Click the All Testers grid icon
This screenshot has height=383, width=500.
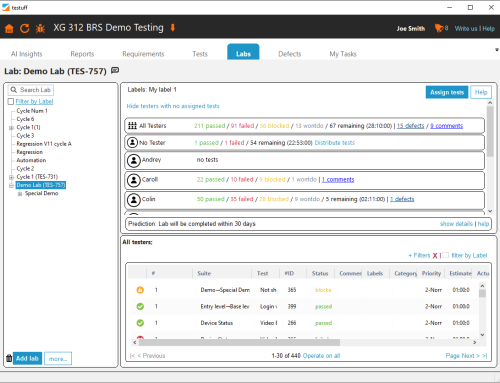pyautogui.click(x=132, y=126)
